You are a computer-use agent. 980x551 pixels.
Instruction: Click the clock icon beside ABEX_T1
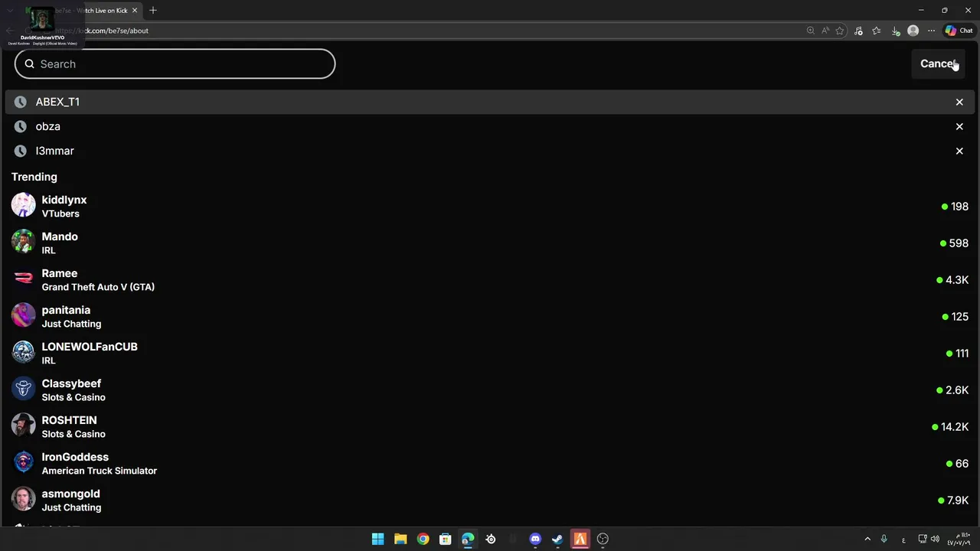coord(21,102)
